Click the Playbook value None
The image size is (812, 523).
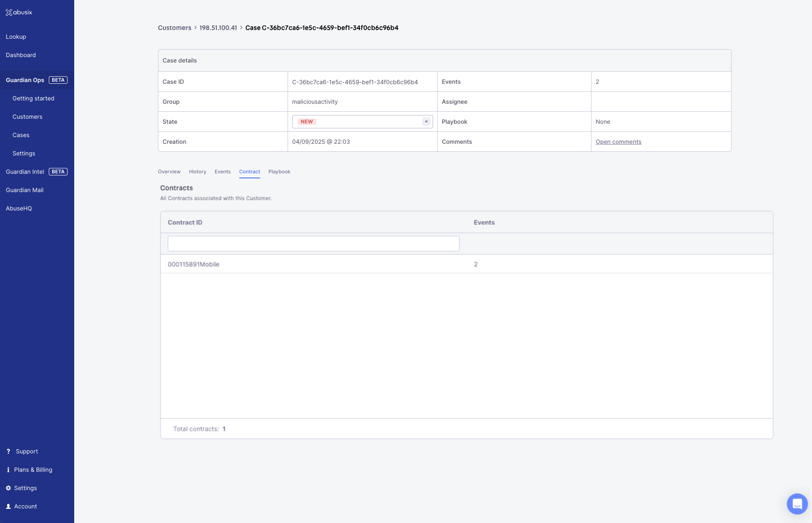pos(603,122)
